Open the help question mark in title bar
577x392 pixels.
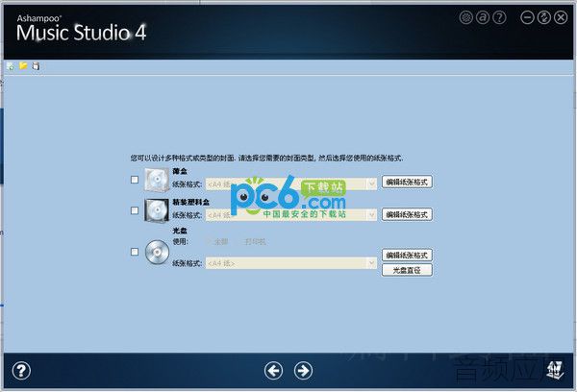coord(499,17)
